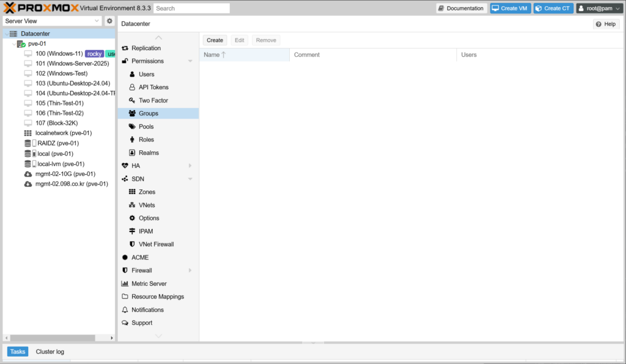Switch to the Cluster log tab
This screenshot has height=364, width=626.
click(50, 352)
